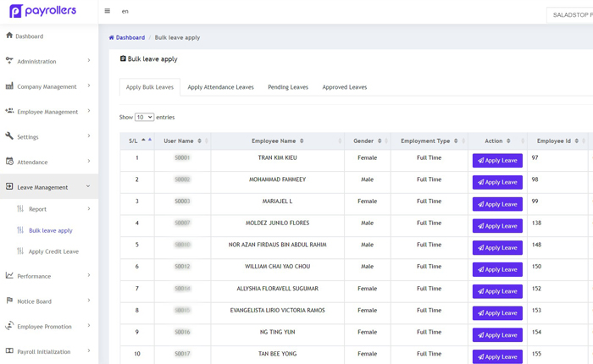Apply leave for MOHAMMAD FAHMEEY
The height and width of the screenshot is (364, 593).
pyautogui.click(x=497, y=182)
